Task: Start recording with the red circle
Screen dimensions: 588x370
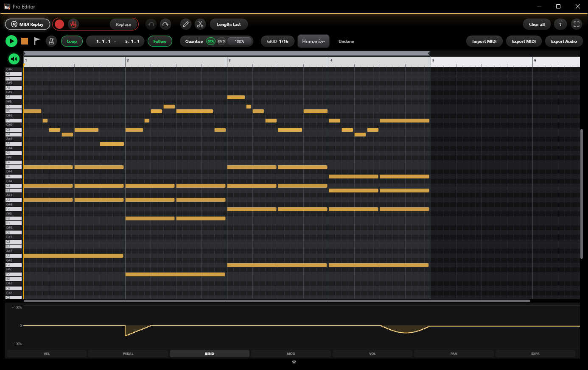Action: pyautogui.click(x=59, y=24)
